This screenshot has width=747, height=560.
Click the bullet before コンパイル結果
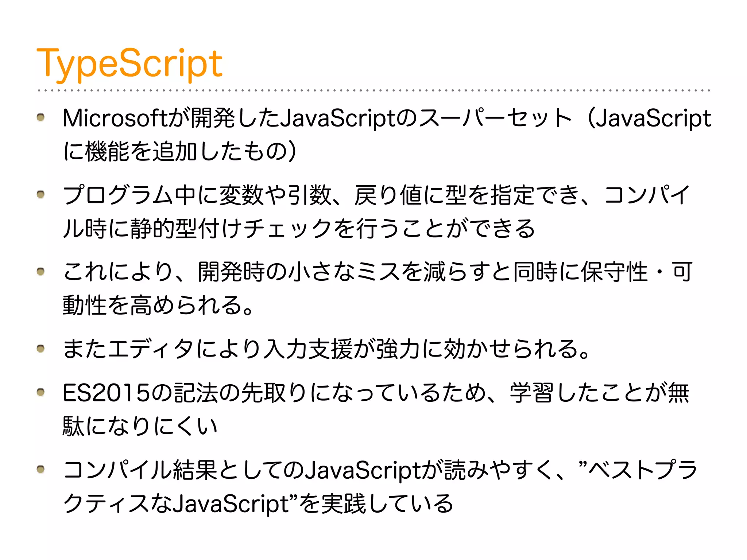coord(40,469)
